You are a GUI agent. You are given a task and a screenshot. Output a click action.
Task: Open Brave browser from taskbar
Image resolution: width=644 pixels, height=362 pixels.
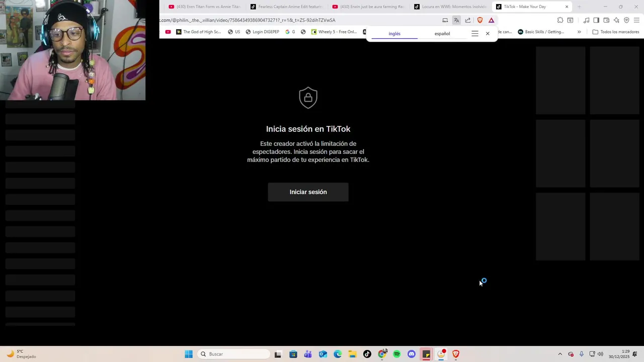coord(456,354)
